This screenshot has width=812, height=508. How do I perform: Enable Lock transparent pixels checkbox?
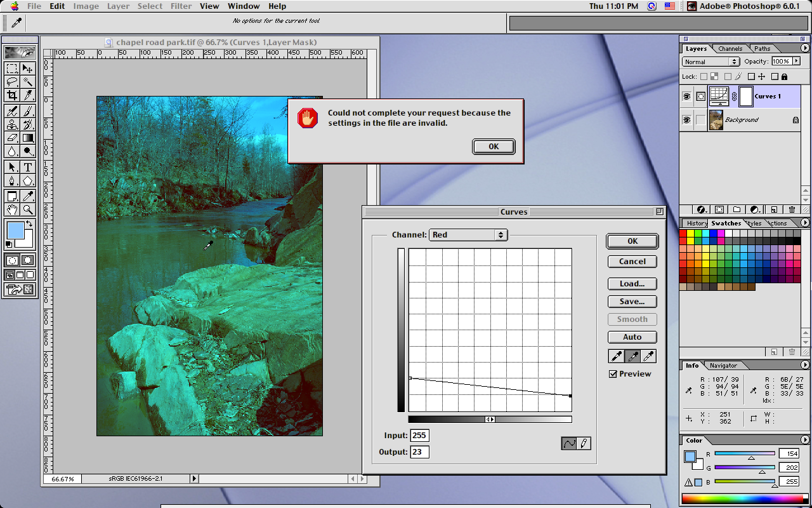pyautogui.click(x=704, y=77)
